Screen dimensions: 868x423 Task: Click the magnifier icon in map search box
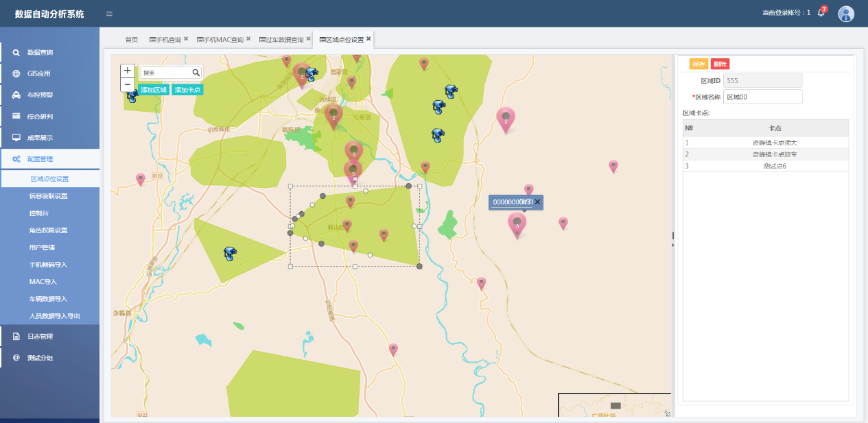(x=196, y=73)
